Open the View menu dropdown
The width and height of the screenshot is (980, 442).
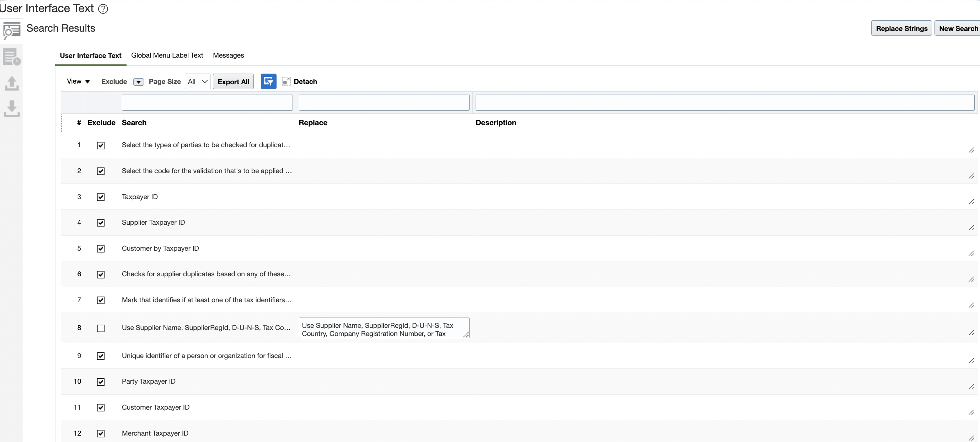coord(78,81)
